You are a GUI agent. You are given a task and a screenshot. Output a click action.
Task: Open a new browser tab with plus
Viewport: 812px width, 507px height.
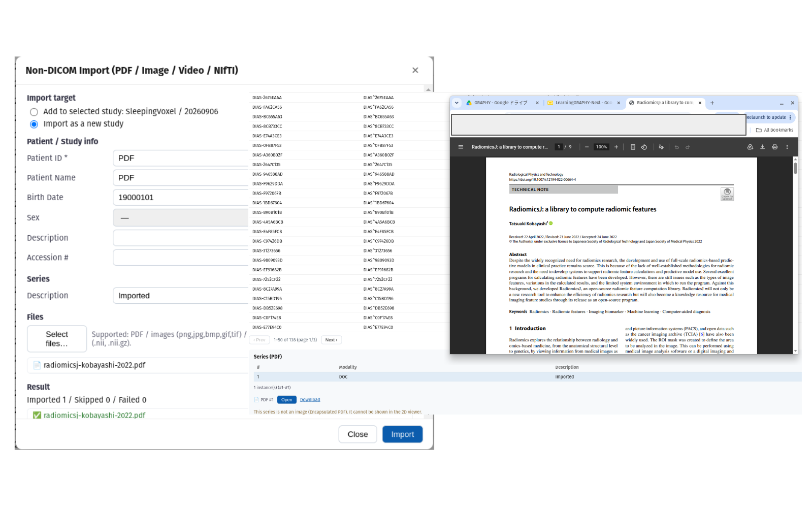pos(712,103)
